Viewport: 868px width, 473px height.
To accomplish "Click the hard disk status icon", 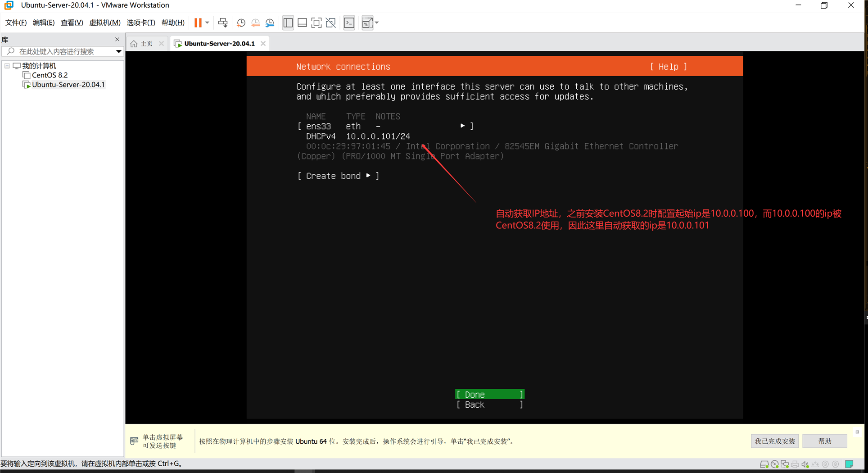I will tap(764, 464).
